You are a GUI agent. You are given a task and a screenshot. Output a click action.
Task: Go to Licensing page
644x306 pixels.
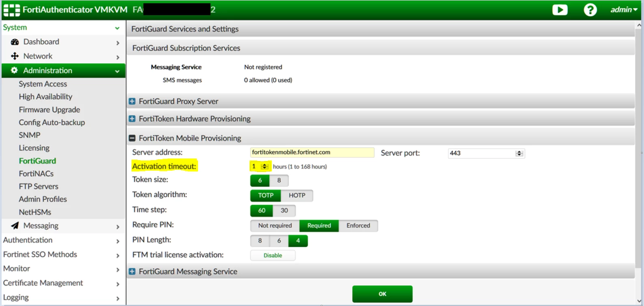point(34,148)
